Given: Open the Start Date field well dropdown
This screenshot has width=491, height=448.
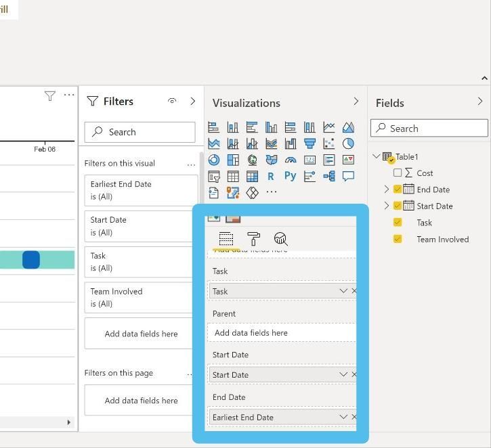Looking at the screenshot, I should [x=343, y=374].
